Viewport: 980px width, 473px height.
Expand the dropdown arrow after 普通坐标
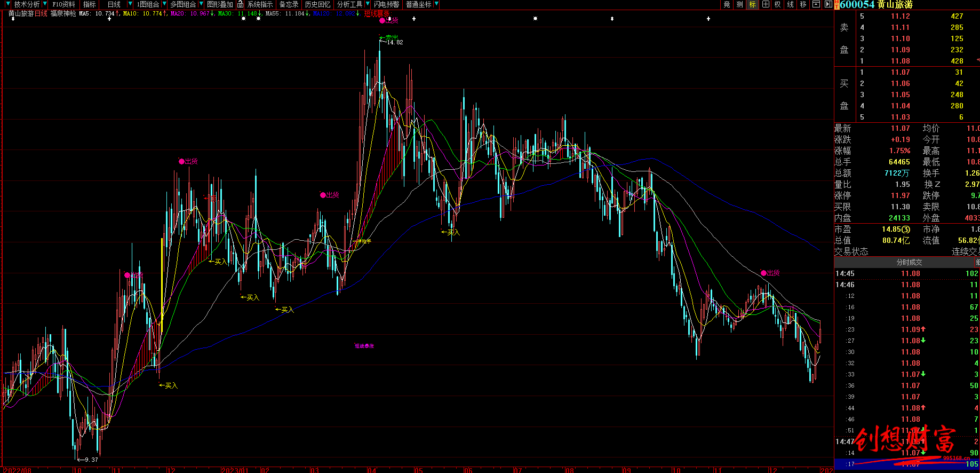click(437, 4)
